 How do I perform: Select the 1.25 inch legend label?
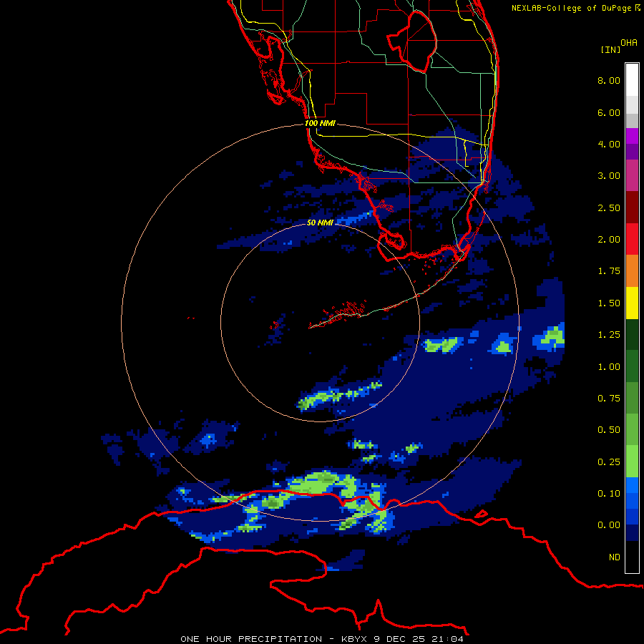click(609, 335)
